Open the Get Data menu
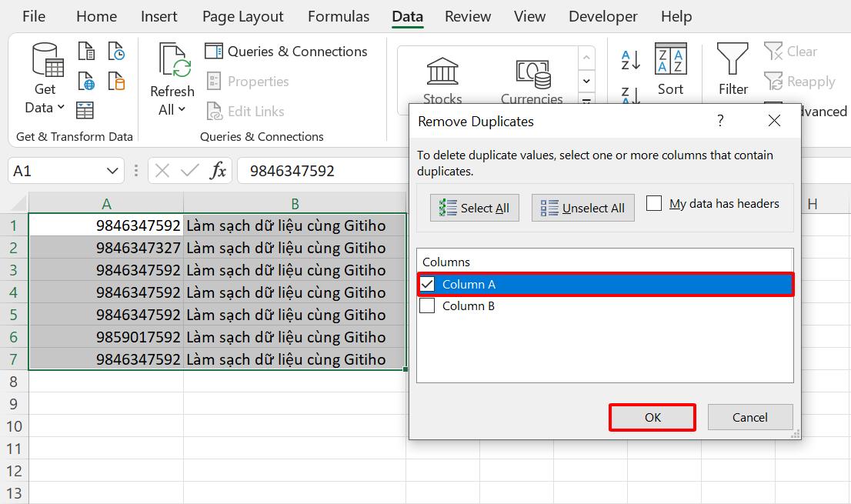Viewport: 851px width, 504px height. pos(45,78)
